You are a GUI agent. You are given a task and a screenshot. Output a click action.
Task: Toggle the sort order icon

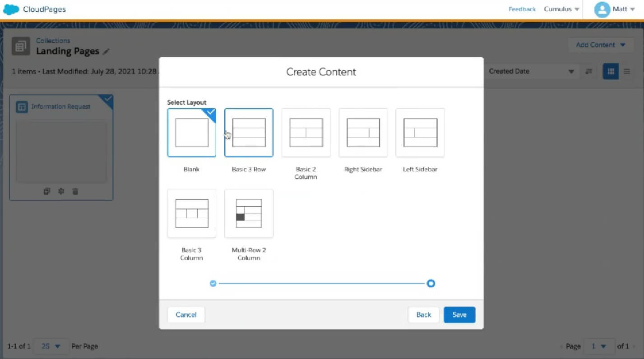tap(588, 71)
